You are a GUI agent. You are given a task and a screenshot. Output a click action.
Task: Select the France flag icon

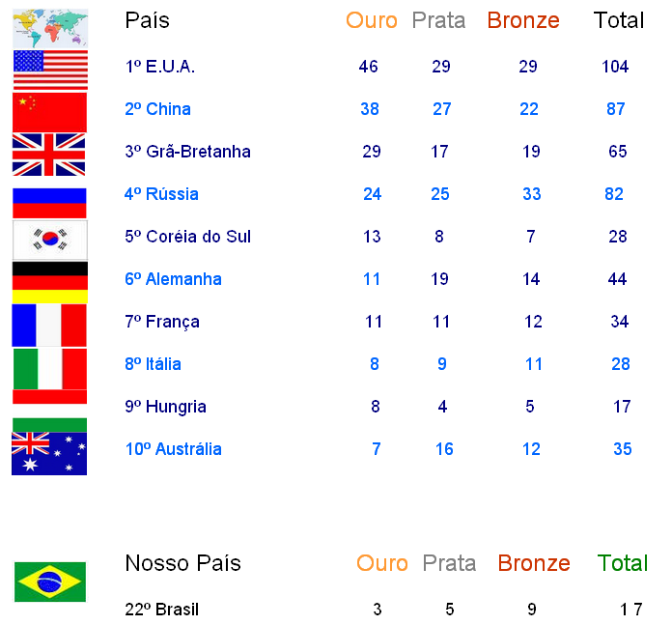tap(49, 326)
